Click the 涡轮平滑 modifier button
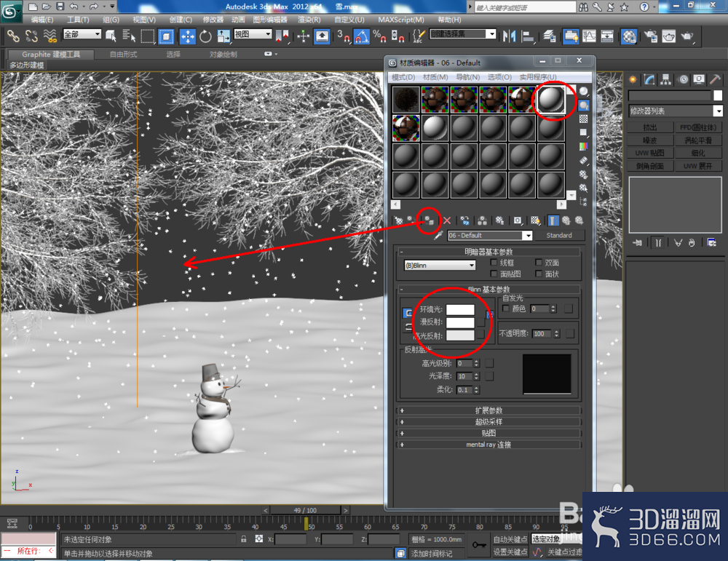 [x=698, y=140]
